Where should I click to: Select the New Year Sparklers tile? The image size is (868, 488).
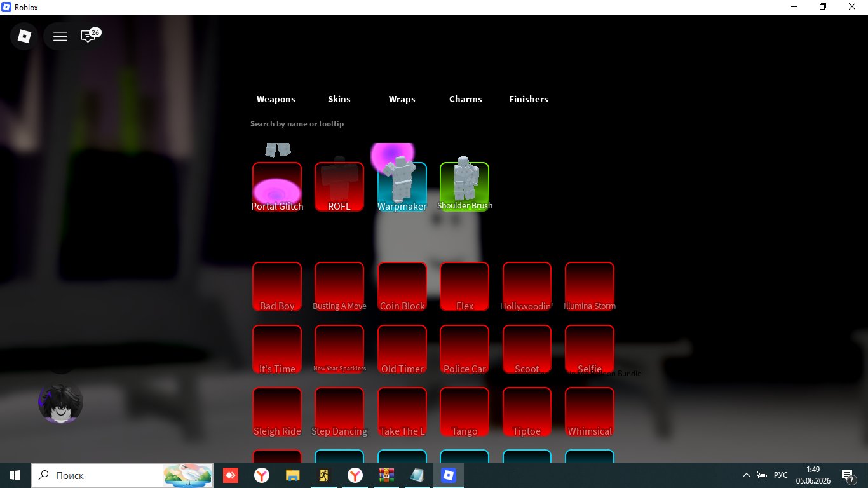click(x=339, y=349)
